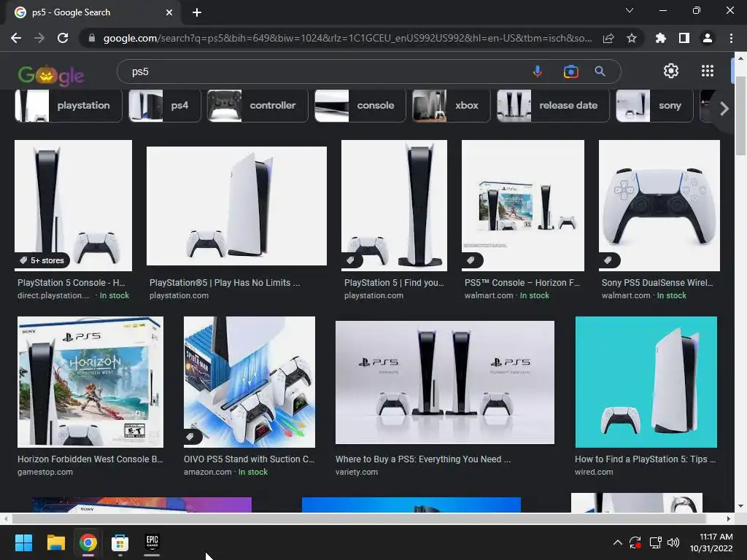This screenshot has height=560, width=747.
Task: Filter results by ps4 chip
Action: pyautogui.click(x=165, y=106)
